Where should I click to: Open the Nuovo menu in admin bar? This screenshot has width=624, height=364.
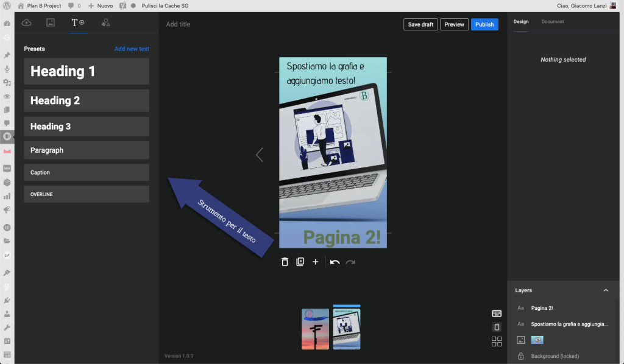point(101,5)
